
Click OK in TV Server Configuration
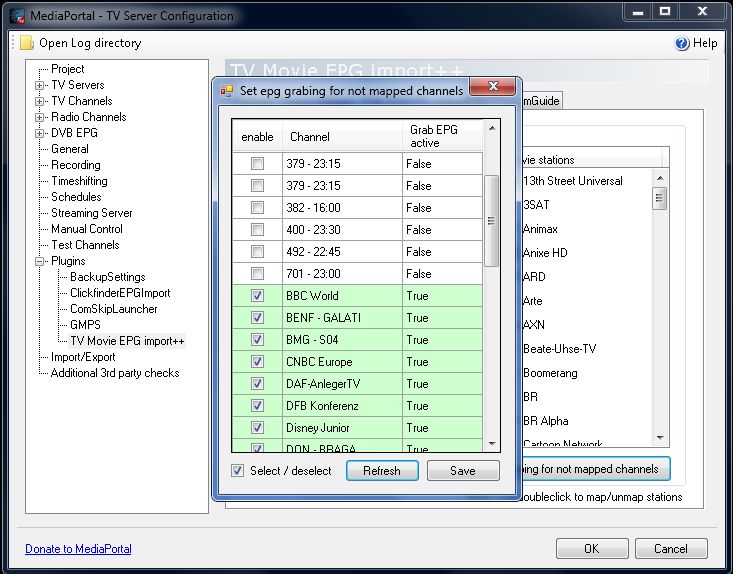tap(592, 548)
